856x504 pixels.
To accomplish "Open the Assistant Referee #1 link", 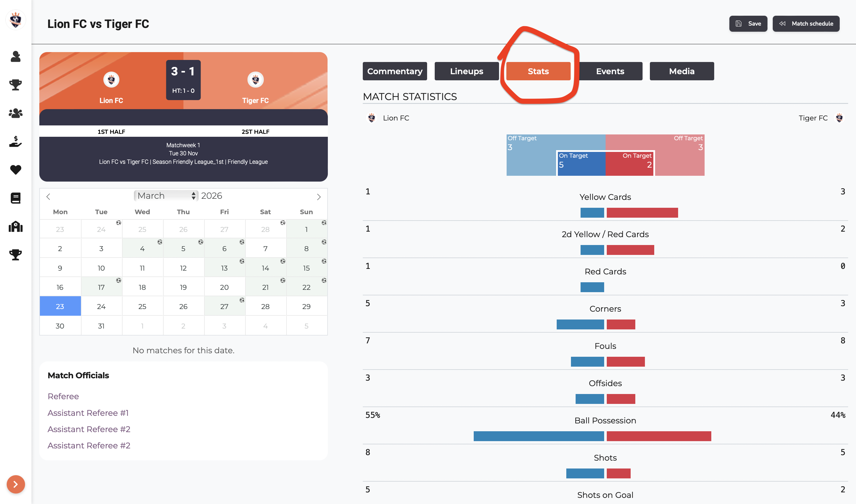I will tap(88, 413).
